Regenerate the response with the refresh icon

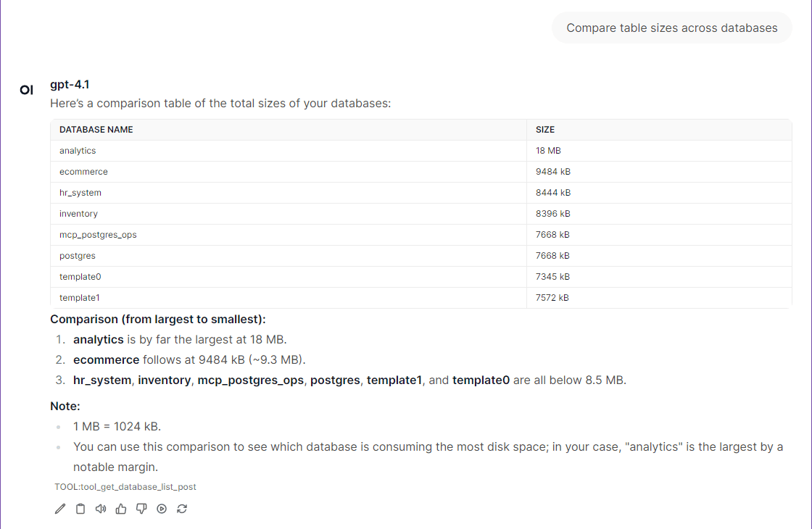[181, 509]
